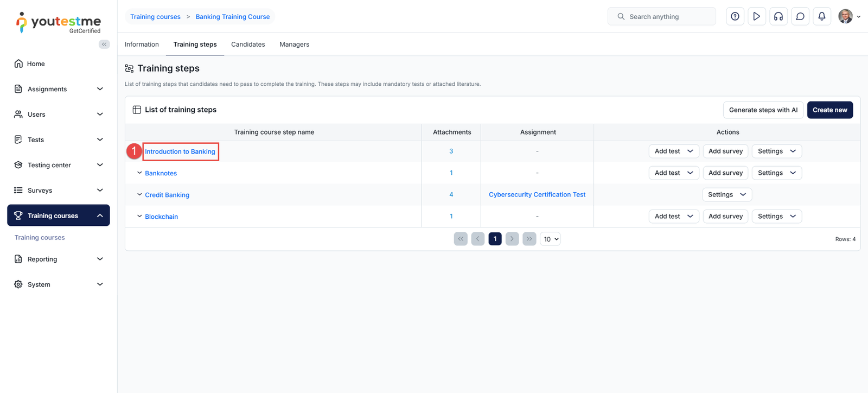Image resolution: width=868 pixels, height=393 pixels.
Task: Open Add test dropdown for Introduction to Banking
Action: [x=673, y=151]
